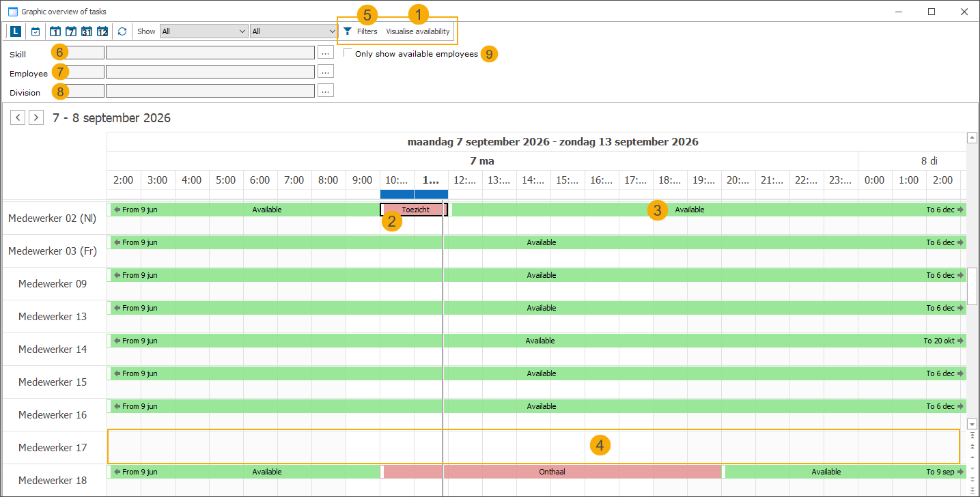Click the '7 ma' day header

tap(482, 161)
